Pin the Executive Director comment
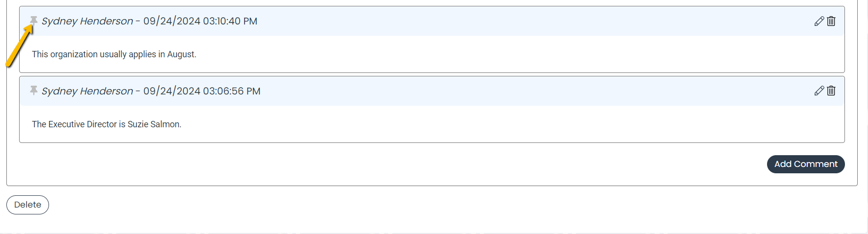This screenshot has width=868, height=234. [x=34, y=91]
